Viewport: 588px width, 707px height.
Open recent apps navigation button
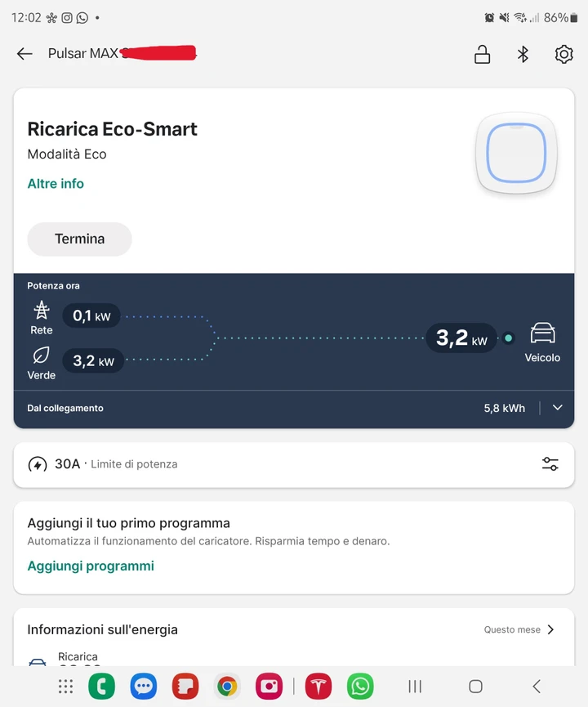415,687
